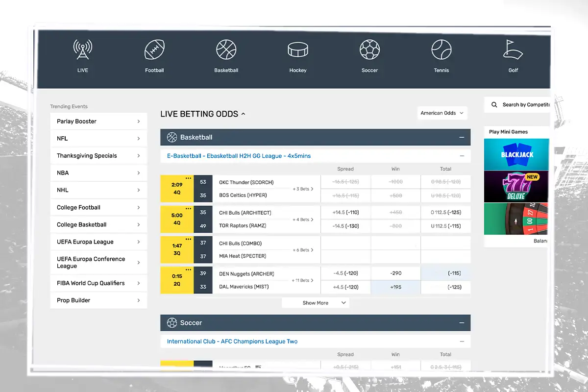Screen dimensions: 588x392
Task: Open the American Odds format dropdown
Action: [x=442, y=113]
